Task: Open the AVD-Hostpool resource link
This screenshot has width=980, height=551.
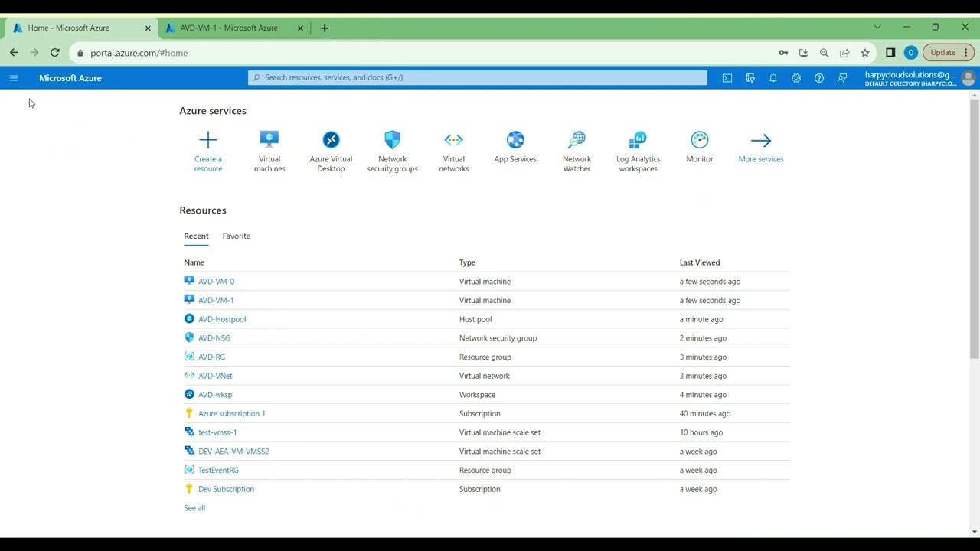Action: (222, 319)
